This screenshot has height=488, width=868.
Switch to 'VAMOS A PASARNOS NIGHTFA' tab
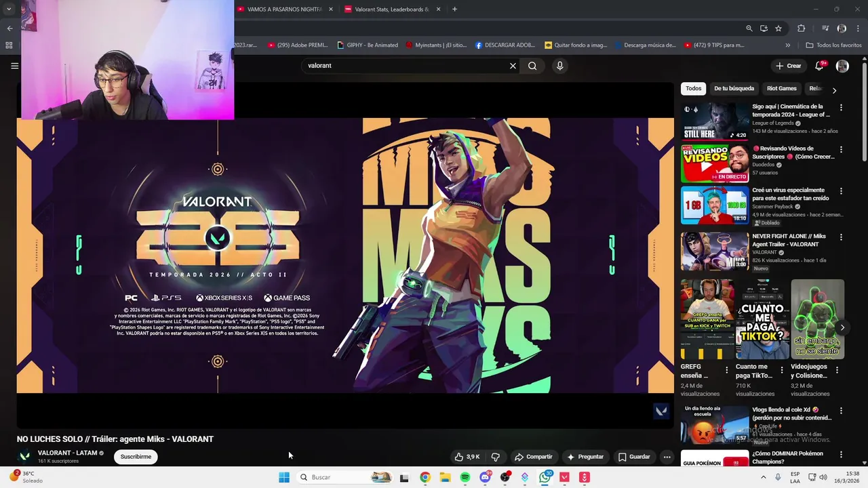pos(285,9)
